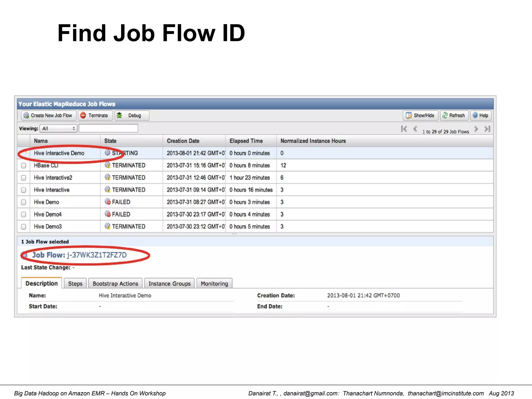Click TERMINATED status icon in HBase CLI row
The image size is (532, 399).
(107, 165)
